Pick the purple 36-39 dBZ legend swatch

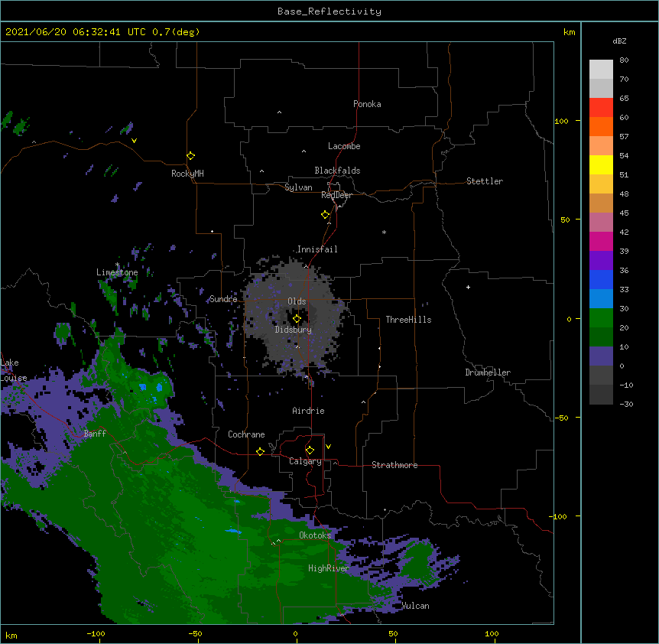pos(601,261)
